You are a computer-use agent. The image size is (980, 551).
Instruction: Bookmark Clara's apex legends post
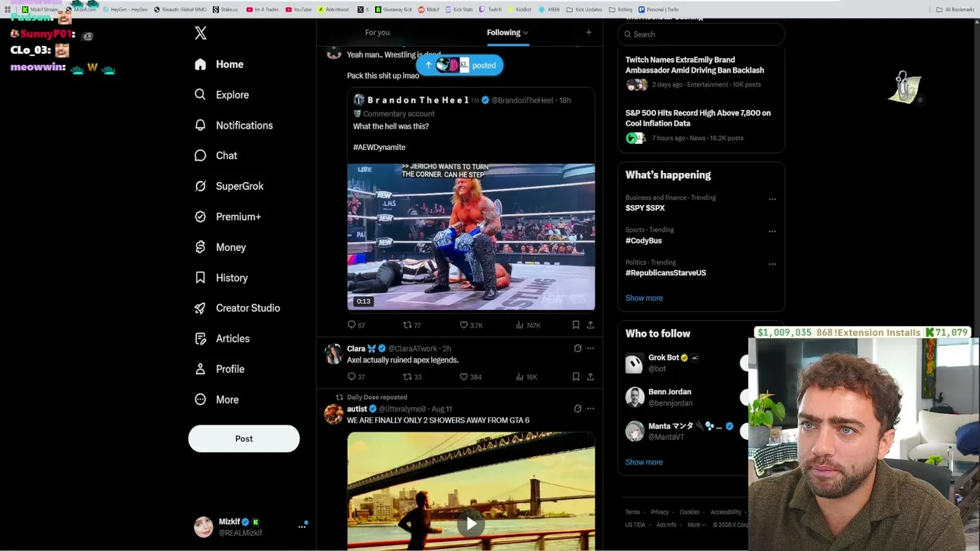pos(576,377)
